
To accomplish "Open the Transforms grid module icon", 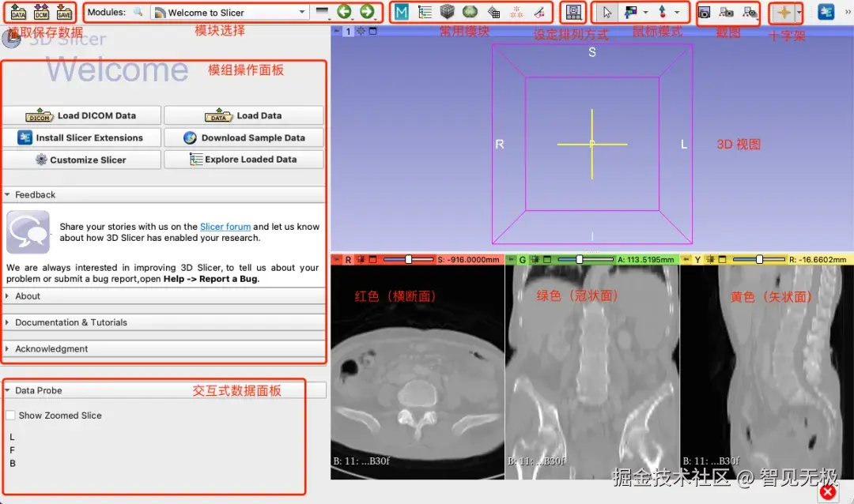I will (493, 12).
